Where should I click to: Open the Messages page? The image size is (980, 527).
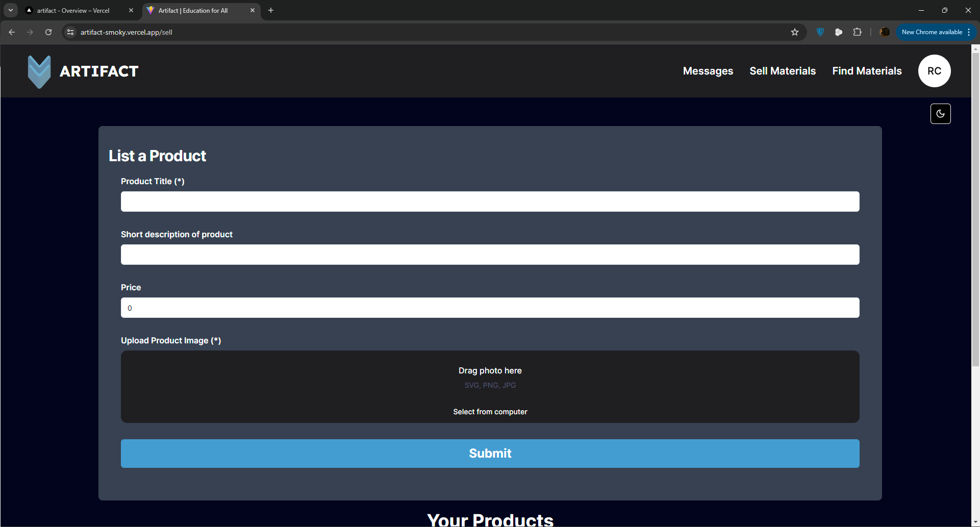(708, 71)
